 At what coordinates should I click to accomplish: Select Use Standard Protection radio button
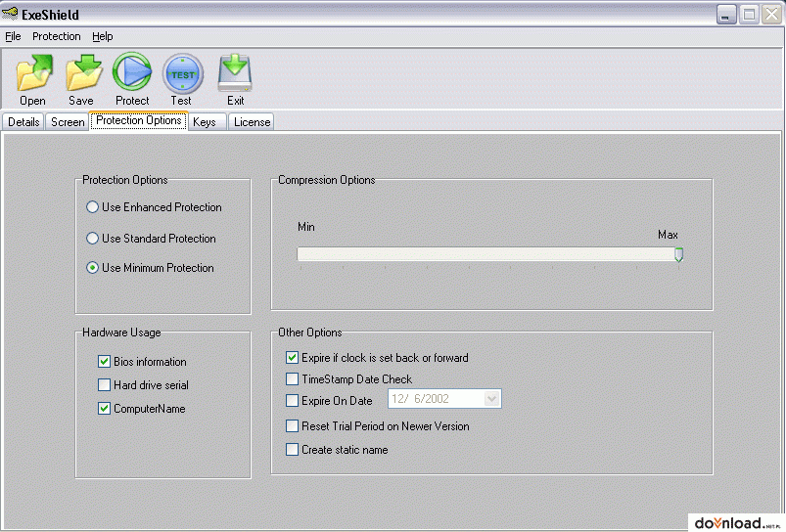(x=92, y=238)
